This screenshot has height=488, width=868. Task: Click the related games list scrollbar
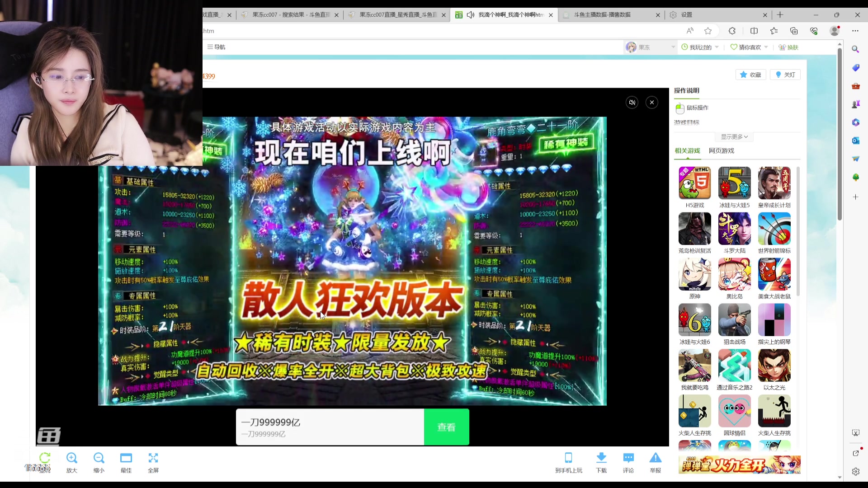pyautogui.click(x=798, y=231)
